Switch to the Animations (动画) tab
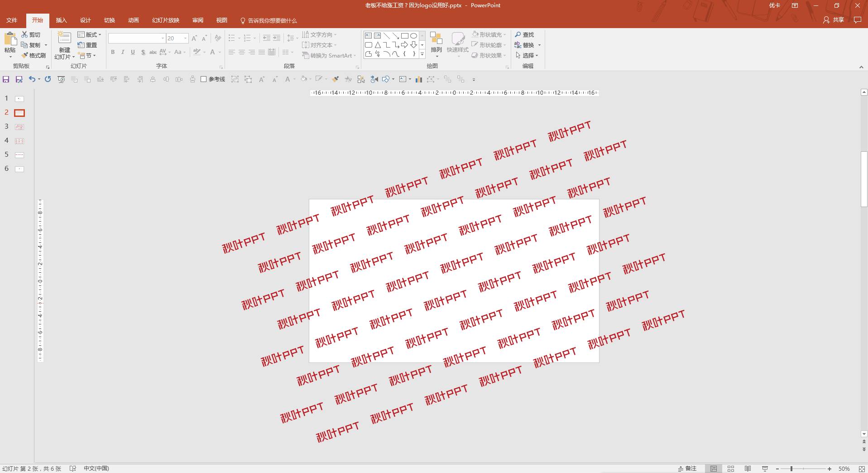Viewport: 868px width, 473px height. [133, 20]
